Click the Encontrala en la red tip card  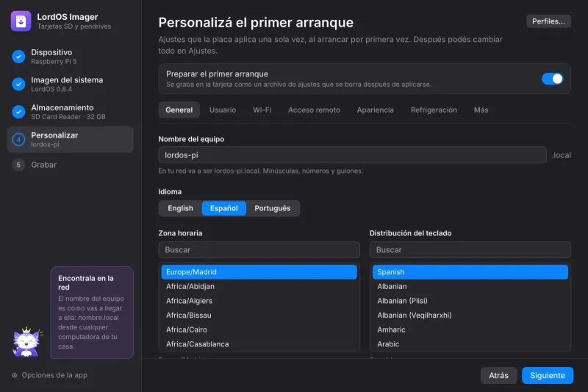point(92,313)
